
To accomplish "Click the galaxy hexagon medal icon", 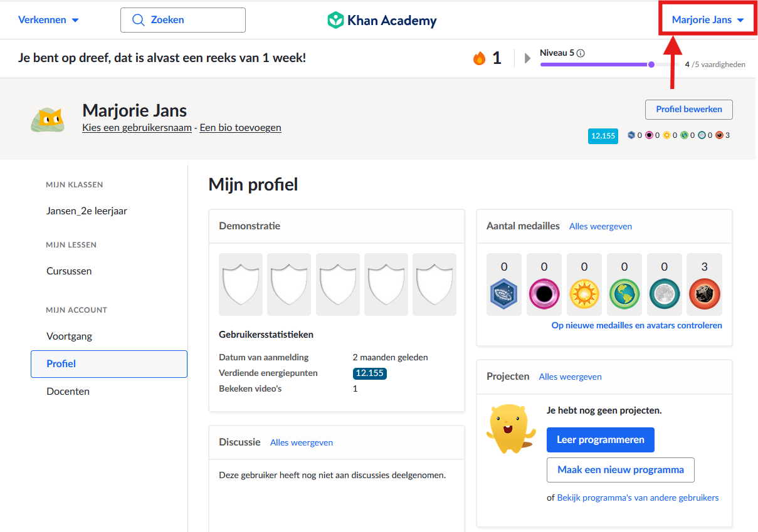I will tap(504, 295).
